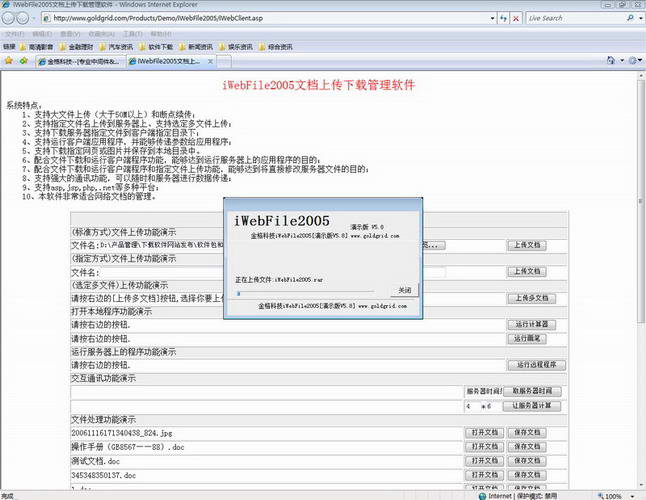The image size is (646, 500).
Task: Open the 新闻资讯 links folder
Action: (196, 47)
